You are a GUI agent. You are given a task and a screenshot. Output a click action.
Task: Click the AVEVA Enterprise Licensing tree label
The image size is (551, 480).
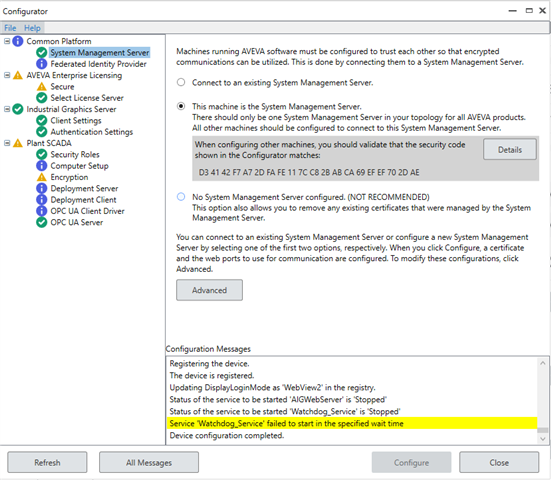click(74, 75)
